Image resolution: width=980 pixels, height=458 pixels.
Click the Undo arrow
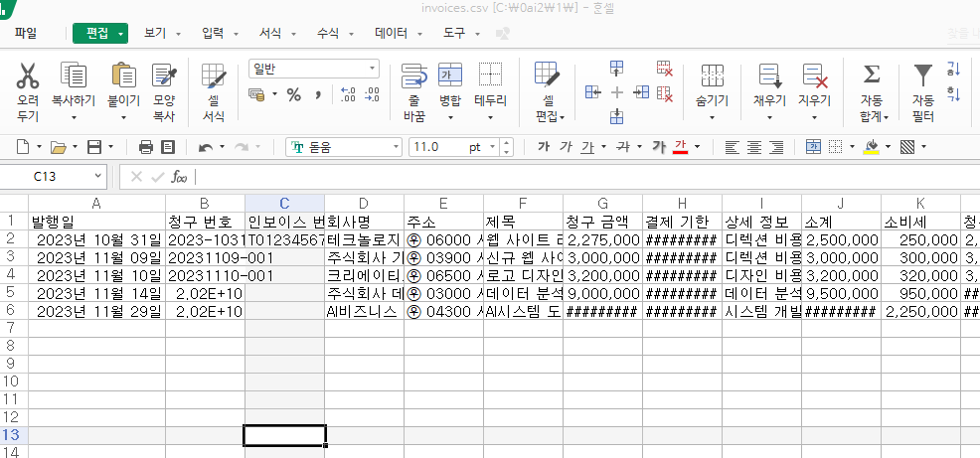(205, 147)
